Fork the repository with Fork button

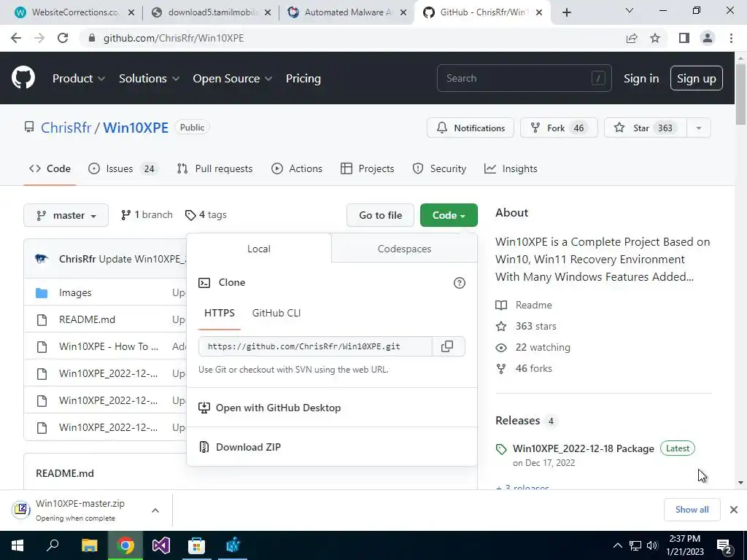(x=559, y=128)
